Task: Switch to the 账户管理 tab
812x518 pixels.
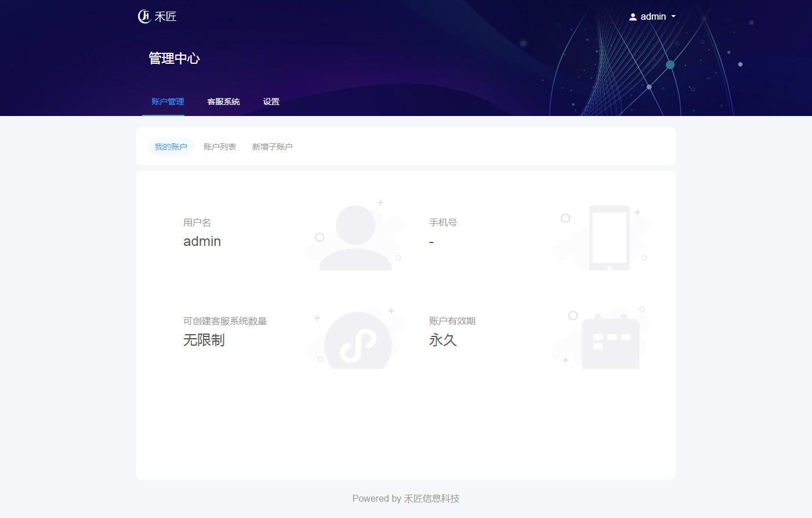Action: click(168, 102)
